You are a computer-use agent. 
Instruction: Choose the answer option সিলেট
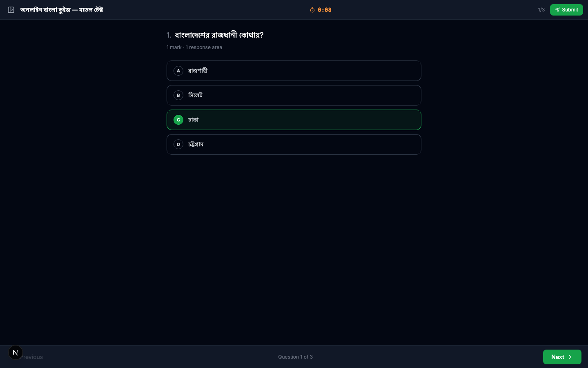pos(294,95)
